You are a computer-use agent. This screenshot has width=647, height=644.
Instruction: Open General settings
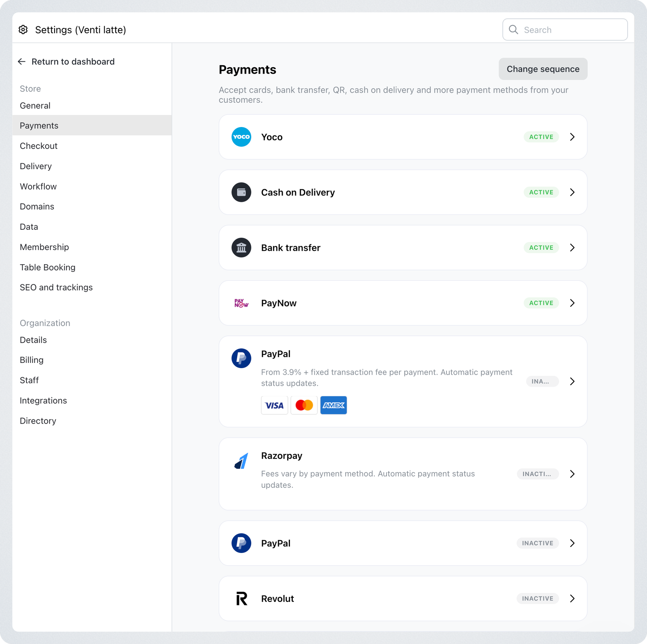92,106
